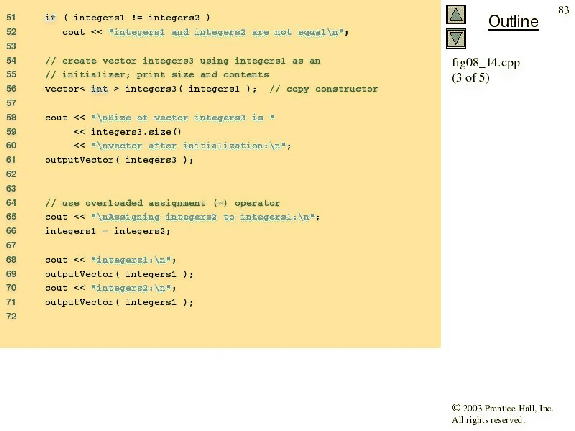
Task: Click line number 53
Action: (x=11, y=46)
